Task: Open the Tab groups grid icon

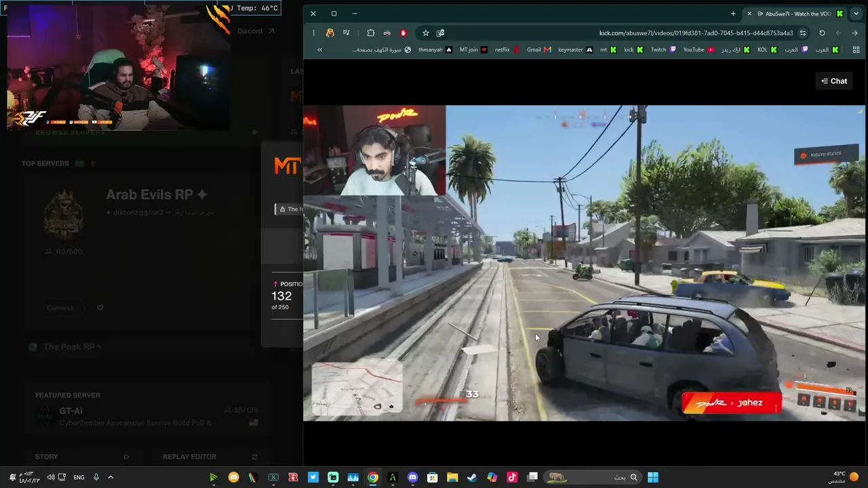Action: pyautogui.click(x=856, y=49)
